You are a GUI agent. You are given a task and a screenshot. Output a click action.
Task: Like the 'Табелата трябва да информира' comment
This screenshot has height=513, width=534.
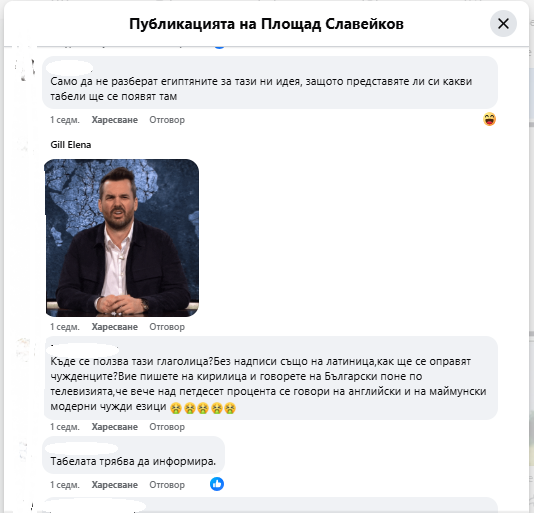coord(114,485)
